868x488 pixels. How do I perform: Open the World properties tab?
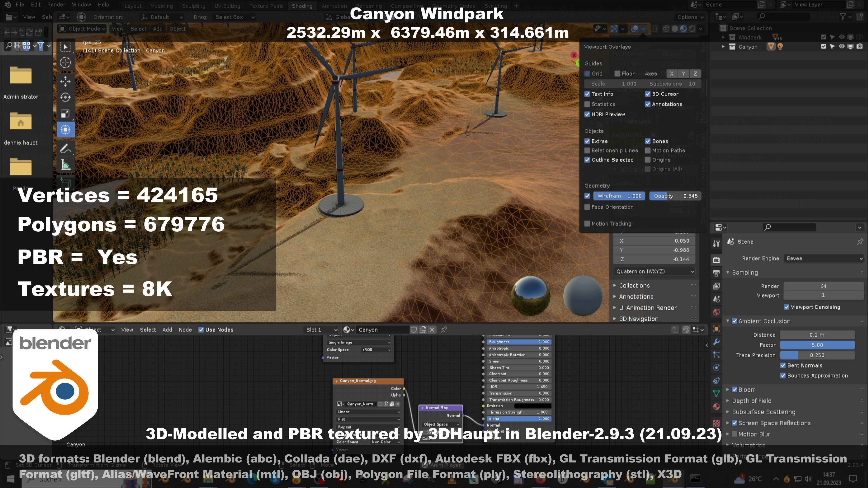click(x=716, y=312)
